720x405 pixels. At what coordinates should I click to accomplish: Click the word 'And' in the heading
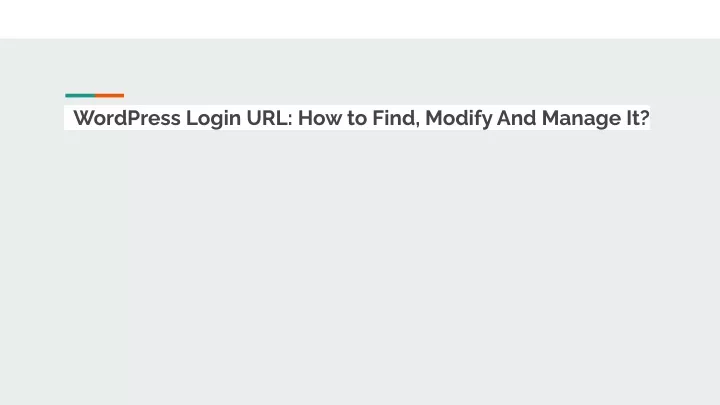[x=517, y=118]
